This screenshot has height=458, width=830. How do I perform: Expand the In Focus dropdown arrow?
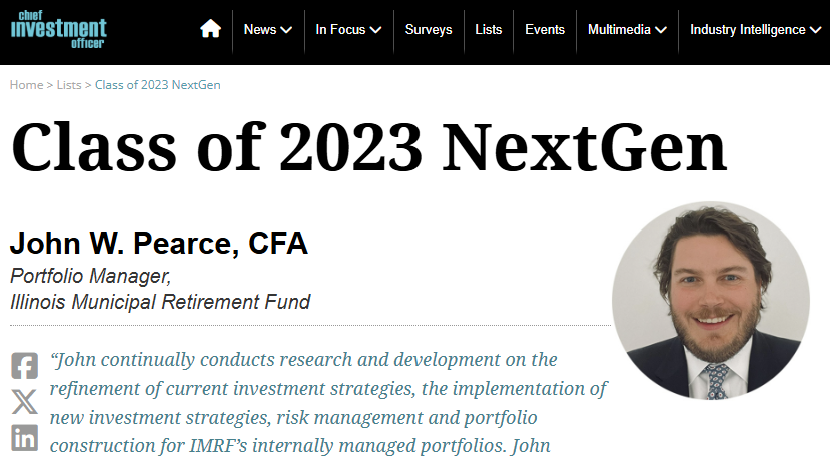376,30
